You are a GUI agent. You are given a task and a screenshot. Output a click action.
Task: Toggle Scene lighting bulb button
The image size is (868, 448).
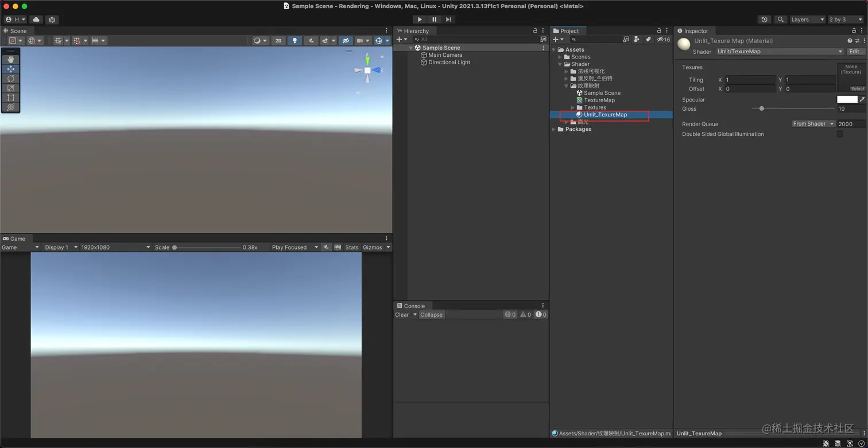click(294, 41)
